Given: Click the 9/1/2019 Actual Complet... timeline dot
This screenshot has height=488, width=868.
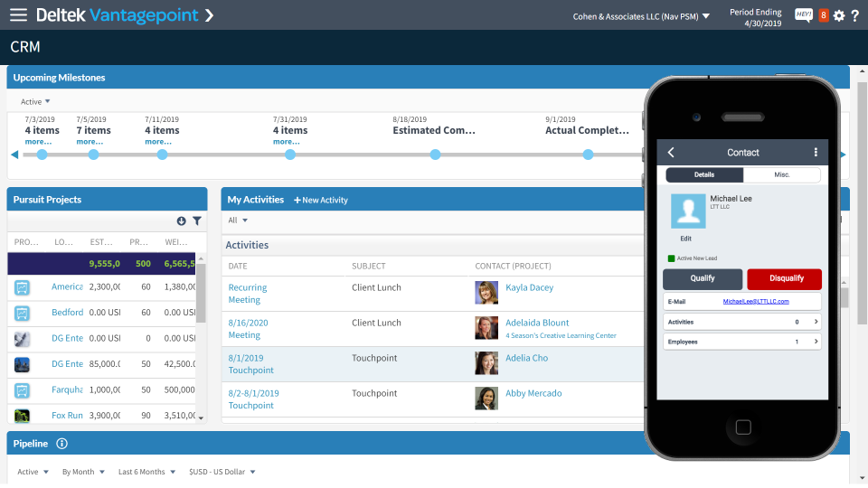Looking at the screenshot, I should 588,155.
